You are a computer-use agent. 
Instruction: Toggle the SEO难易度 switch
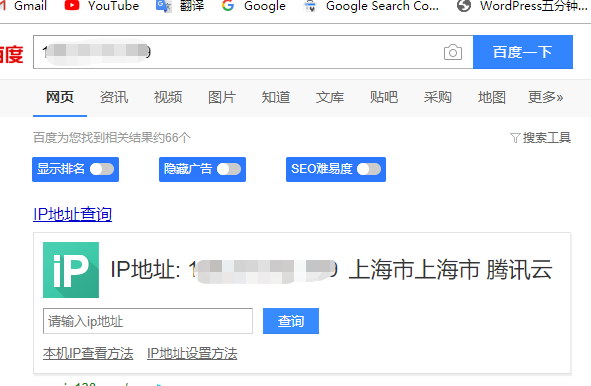(369, 169)
